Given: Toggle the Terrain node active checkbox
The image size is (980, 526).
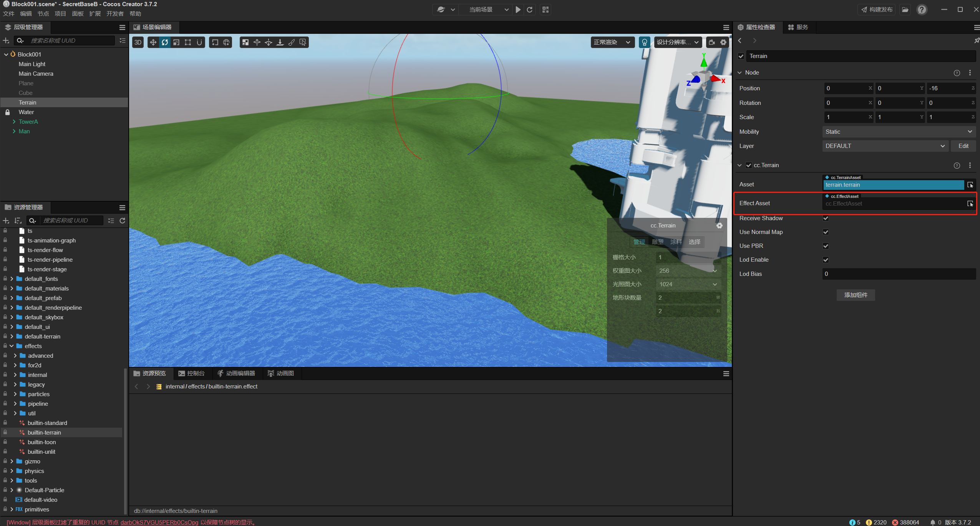Looking at the screenshot, I should (x=741, y=56).
